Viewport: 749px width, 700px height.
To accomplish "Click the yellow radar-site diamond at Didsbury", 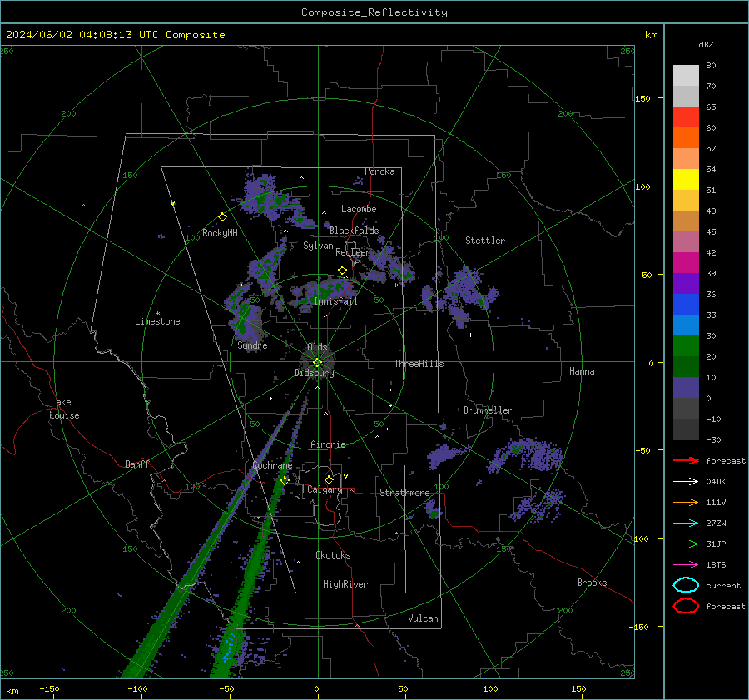I will 317,363.
